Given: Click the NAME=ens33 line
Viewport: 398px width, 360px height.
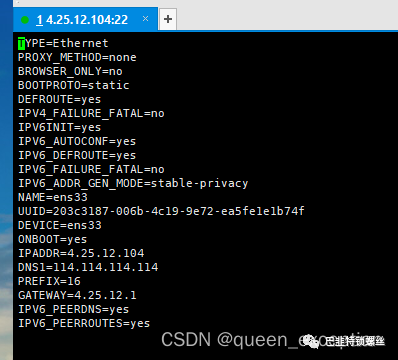Looking at the screenshot, I should tap(53, 197).
